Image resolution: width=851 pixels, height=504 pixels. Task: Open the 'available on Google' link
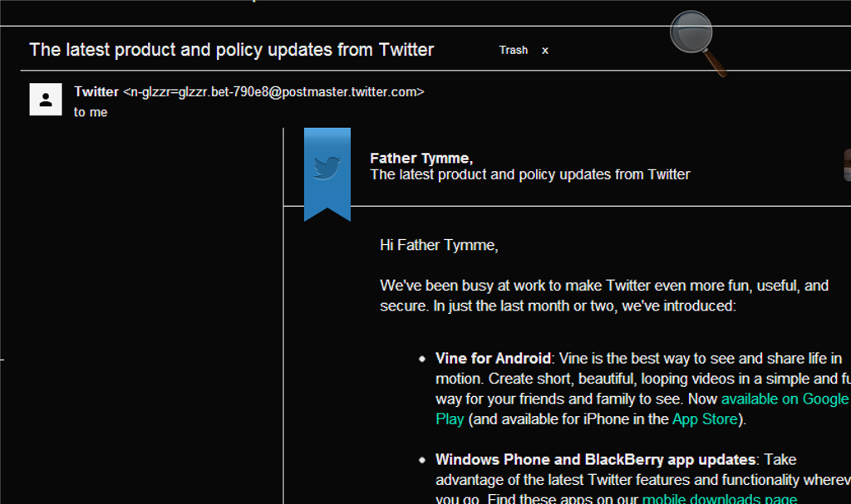coord(785,399)
